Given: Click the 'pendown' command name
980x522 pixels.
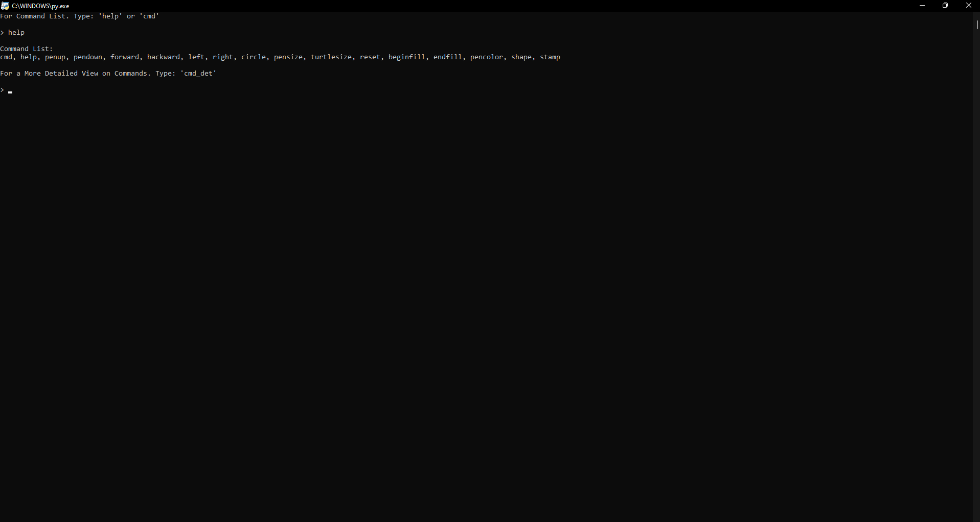Looking at the screenshot, I should (x=88, y=57).
